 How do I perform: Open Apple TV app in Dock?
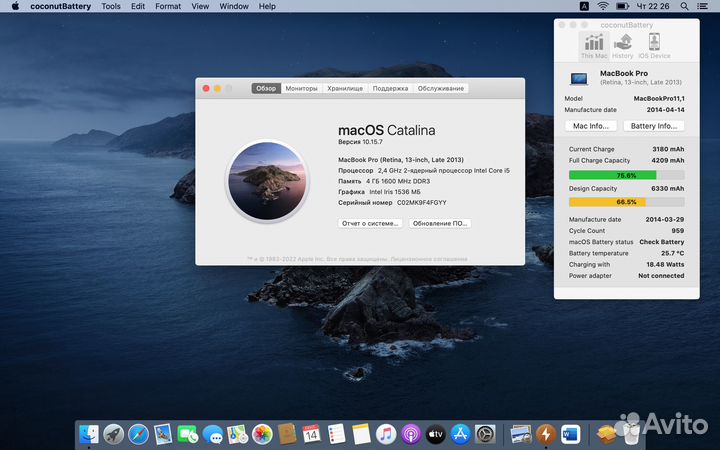(435, 434)
